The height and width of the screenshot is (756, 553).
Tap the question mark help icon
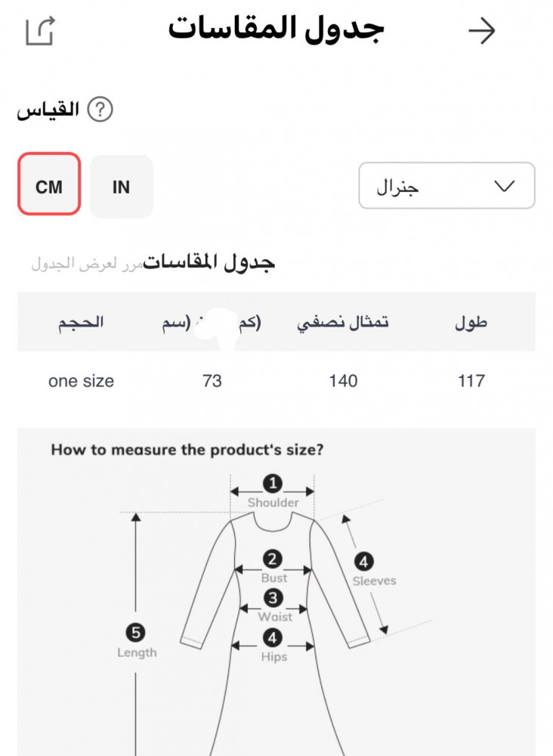100,110
